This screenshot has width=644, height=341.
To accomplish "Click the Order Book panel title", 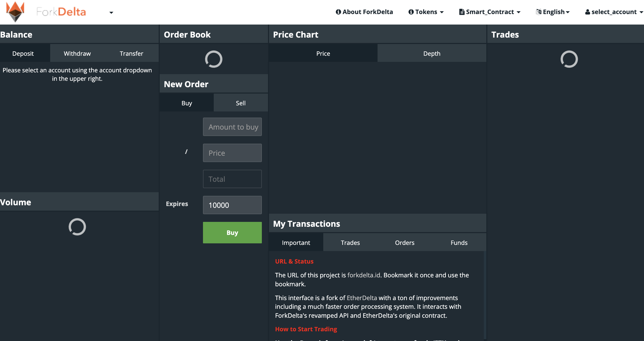I will (x=187, y=35).
